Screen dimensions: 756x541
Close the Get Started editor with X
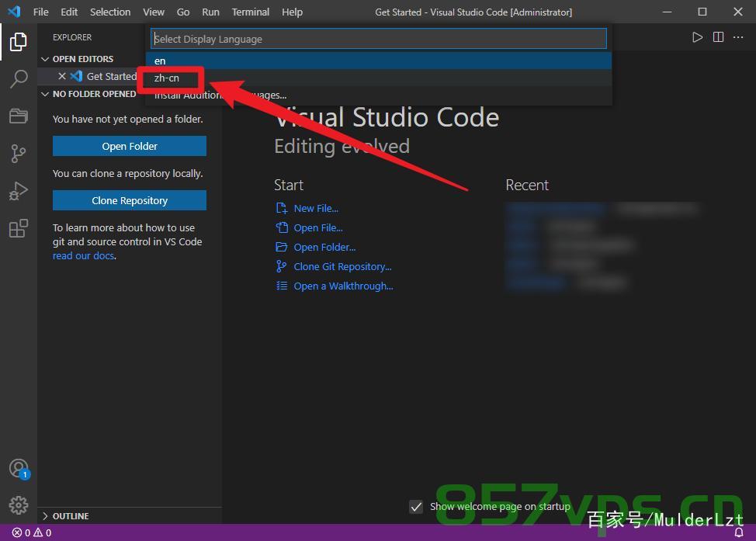(62, 76)
